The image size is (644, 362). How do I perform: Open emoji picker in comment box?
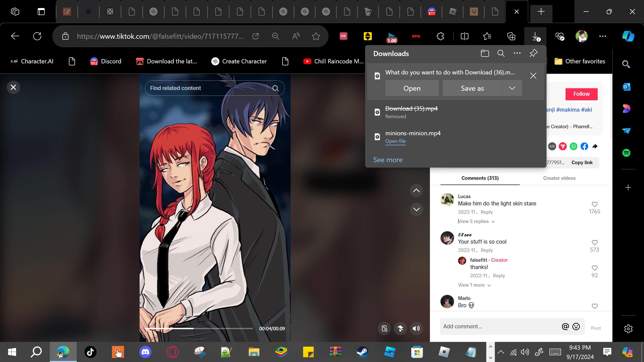[x=576, y=326]
